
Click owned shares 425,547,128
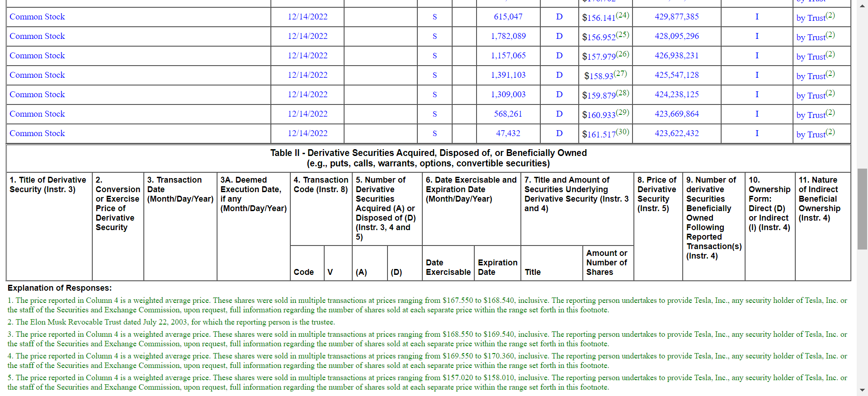(677, 75)
